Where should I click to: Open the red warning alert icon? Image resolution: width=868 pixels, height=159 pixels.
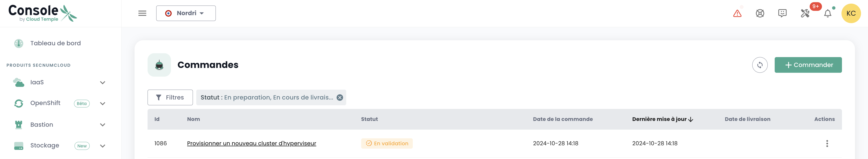click(x=737, y=13)
